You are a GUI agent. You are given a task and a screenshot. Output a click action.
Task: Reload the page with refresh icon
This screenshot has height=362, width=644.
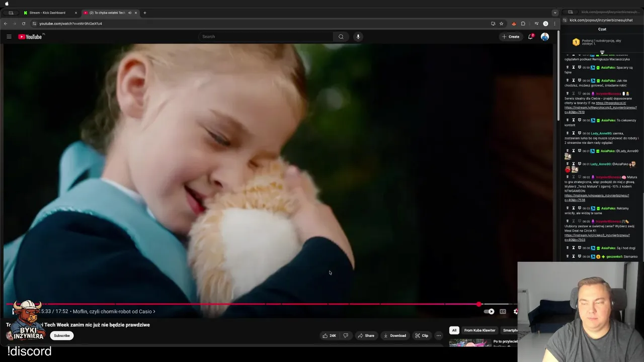[24, 24]
